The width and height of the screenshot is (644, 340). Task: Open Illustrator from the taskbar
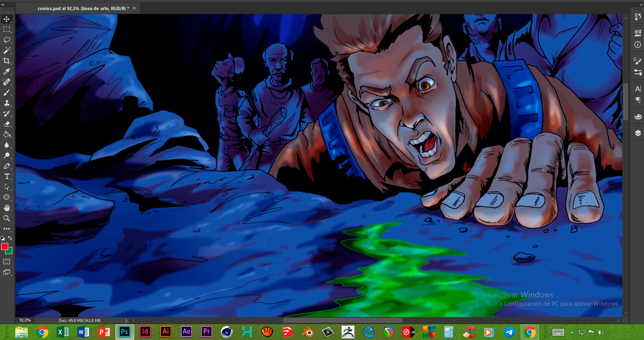pos(166,332)
